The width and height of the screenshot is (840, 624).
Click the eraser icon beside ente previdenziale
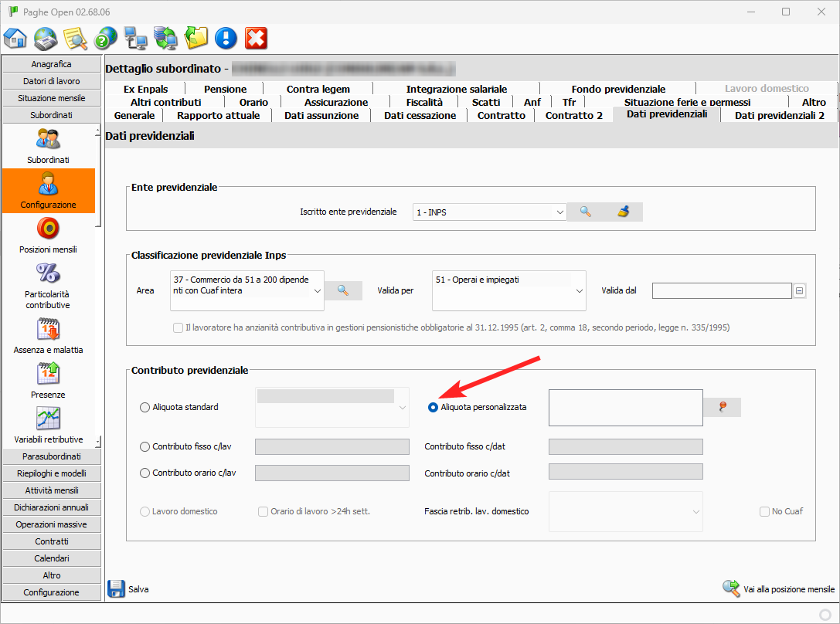pos(623,212)
